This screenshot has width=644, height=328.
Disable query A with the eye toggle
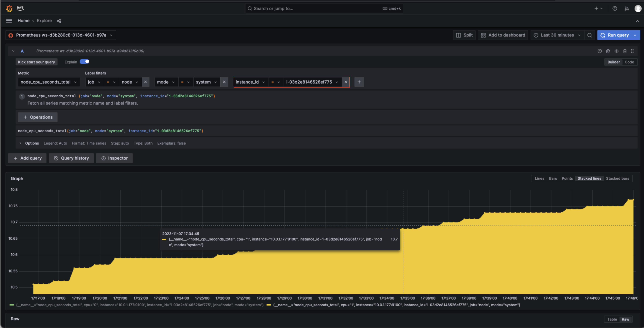point(616,51)
